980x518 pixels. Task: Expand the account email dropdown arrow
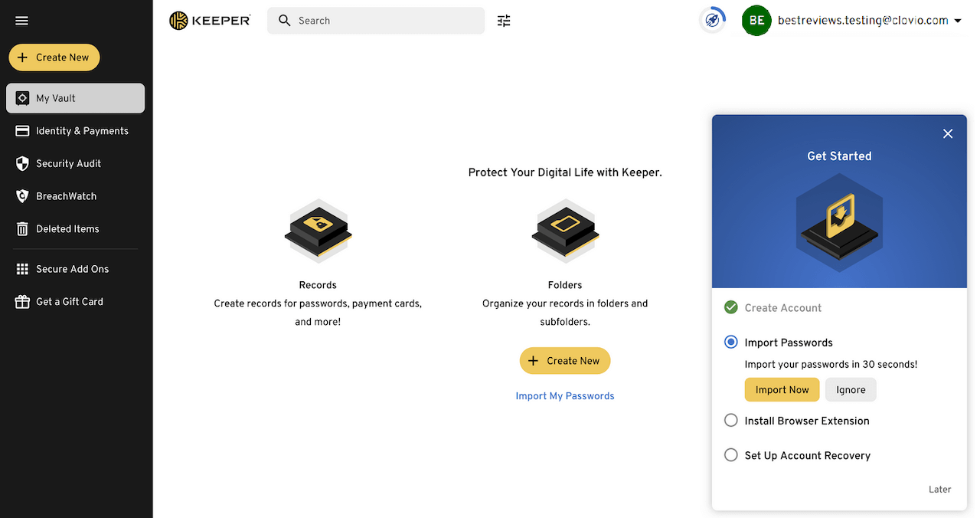click(x=958, y=21)
